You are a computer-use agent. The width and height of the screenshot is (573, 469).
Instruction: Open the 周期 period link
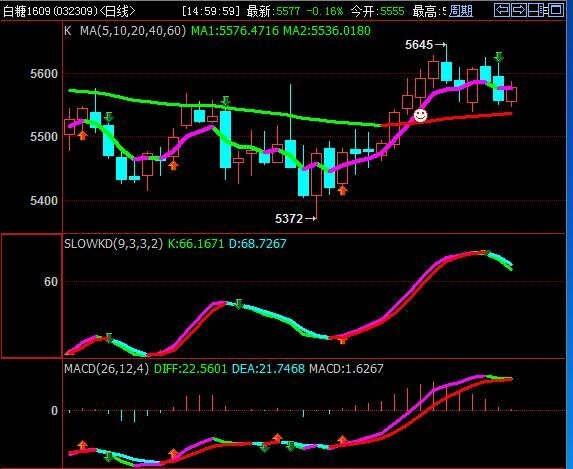coord(460,11)
